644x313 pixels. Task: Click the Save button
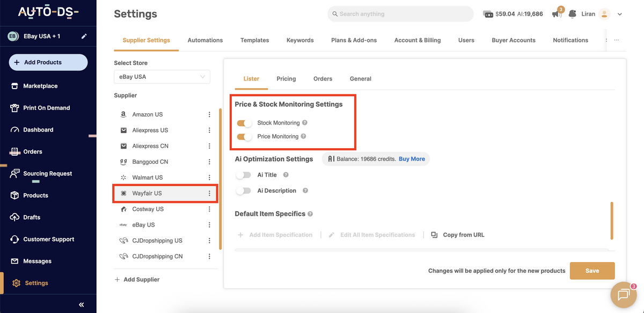592,271
